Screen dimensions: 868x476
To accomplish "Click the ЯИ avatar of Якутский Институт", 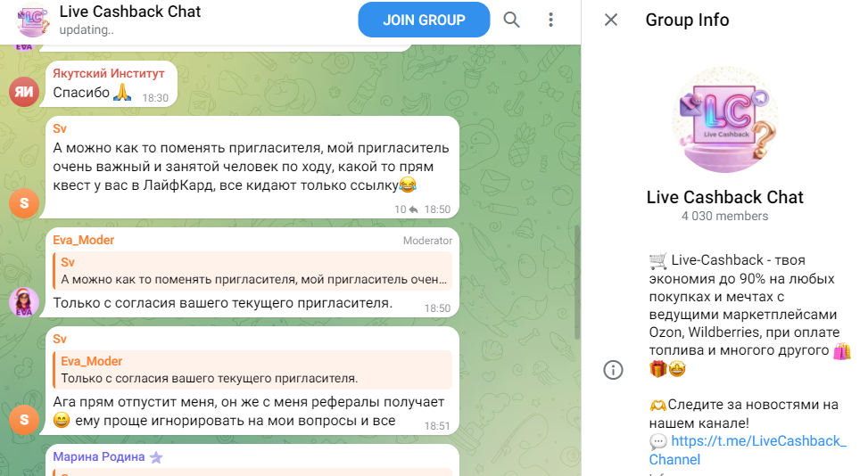I will pos(24,91).
